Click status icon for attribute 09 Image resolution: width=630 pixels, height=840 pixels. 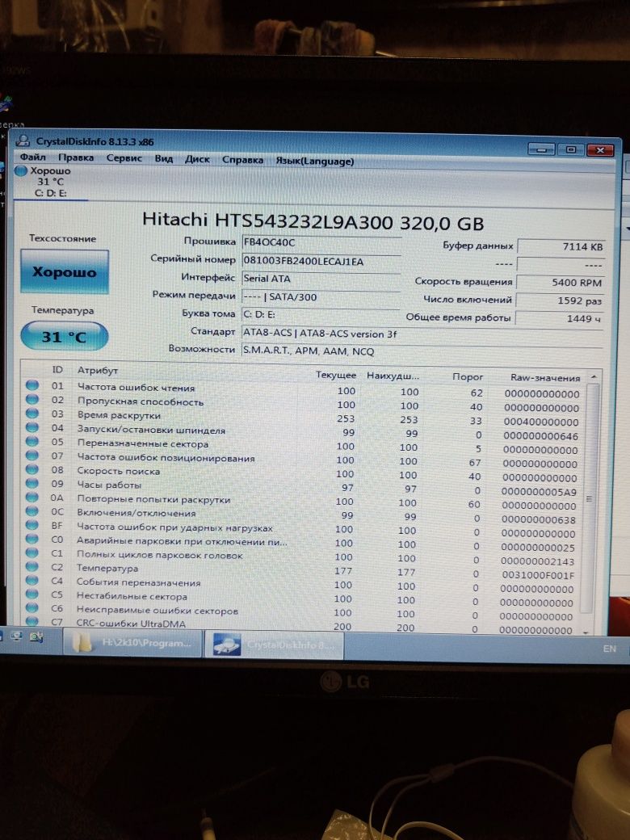point(32,482)
